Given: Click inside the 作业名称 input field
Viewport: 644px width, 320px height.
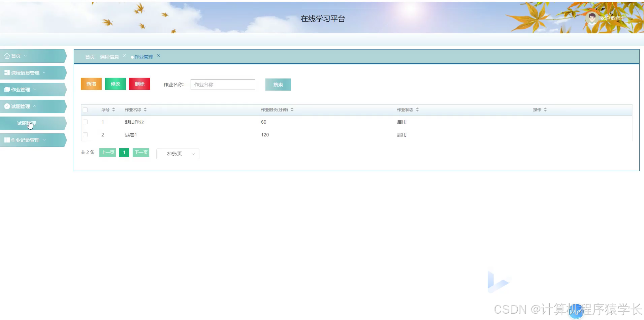Looking at the screenshot, I should pos(222,84).
